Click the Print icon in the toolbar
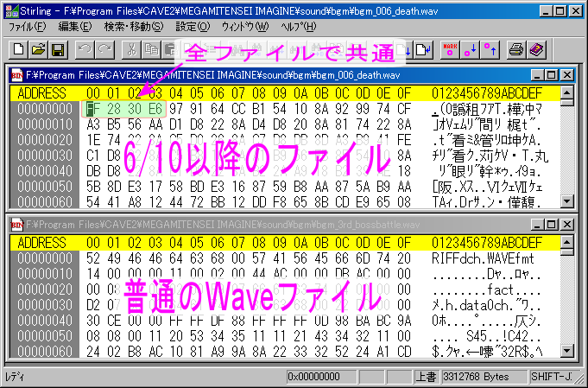 [x=517, y=49]
